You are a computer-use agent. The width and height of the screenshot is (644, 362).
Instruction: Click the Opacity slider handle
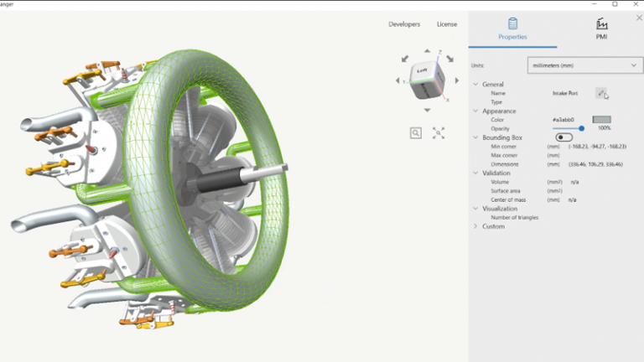(x=581, y=128)
